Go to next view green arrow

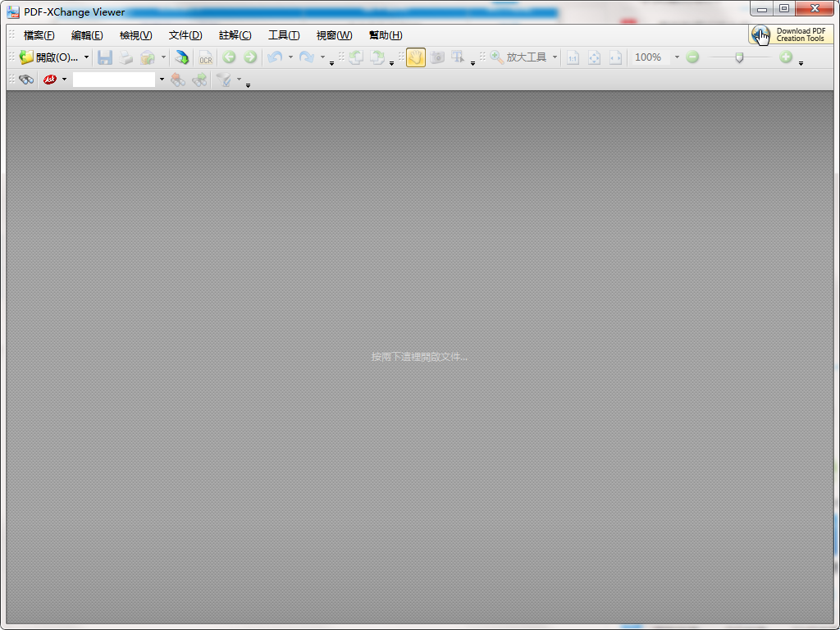pos(250,57)
